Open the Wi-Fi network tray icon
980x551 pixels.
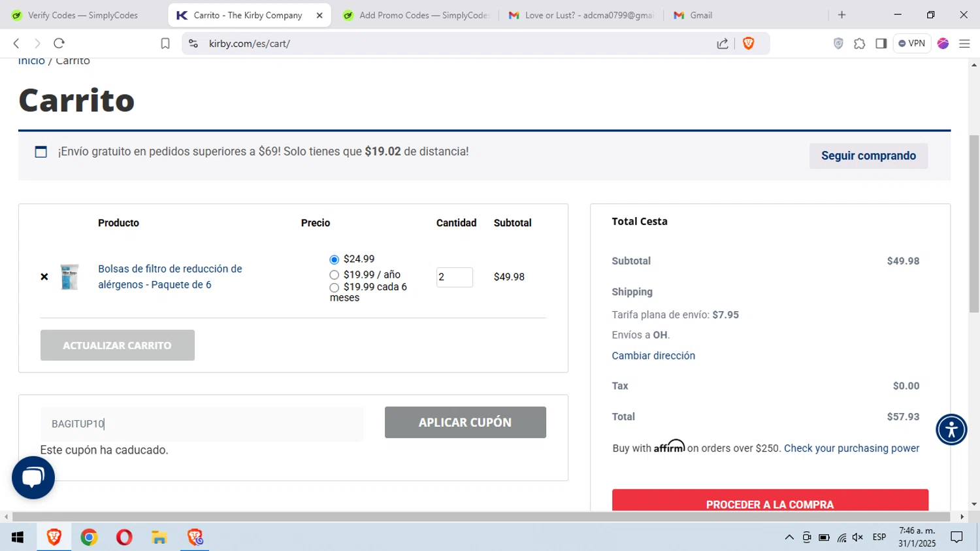841,537
